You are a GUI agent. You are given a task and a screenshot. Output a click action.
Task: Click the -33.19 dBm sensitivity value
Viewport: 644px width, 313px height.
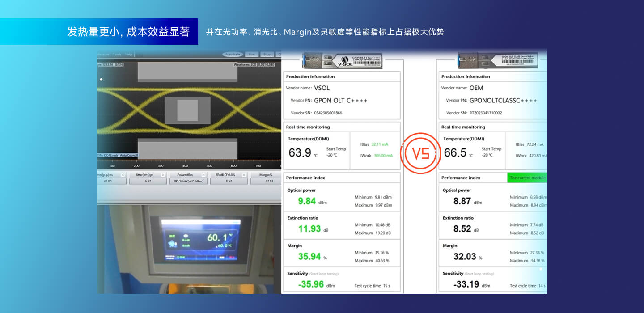pos(466,284)
